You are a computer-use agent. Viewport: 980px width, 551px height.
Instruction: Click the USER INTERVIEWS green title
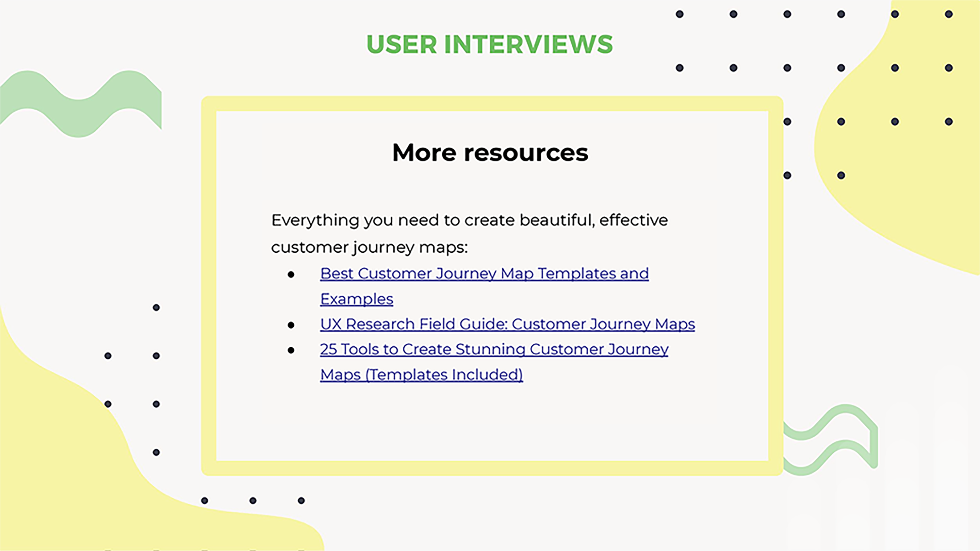point(489,44)
